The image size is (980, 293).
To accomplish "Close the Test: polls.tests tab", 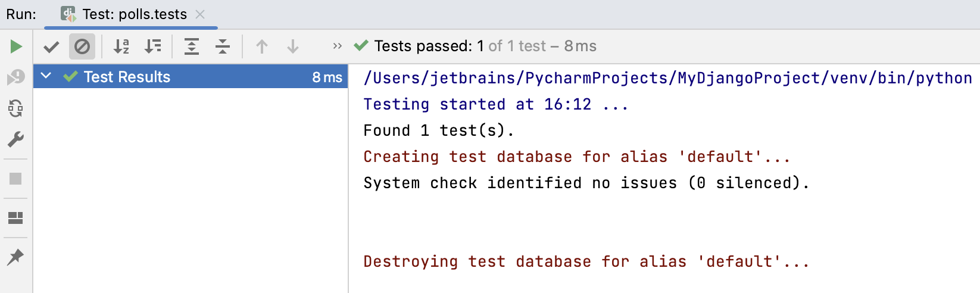I will tap(200, 14).
